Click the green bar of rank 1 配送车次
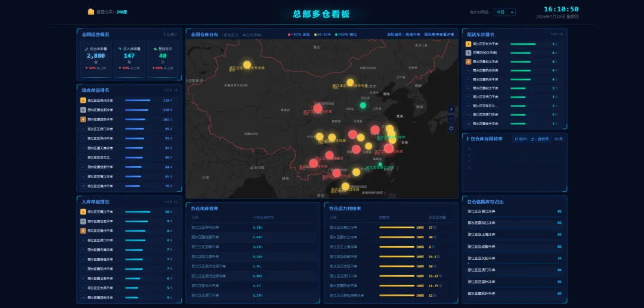The image size is (644, 308). coord(523,44)
